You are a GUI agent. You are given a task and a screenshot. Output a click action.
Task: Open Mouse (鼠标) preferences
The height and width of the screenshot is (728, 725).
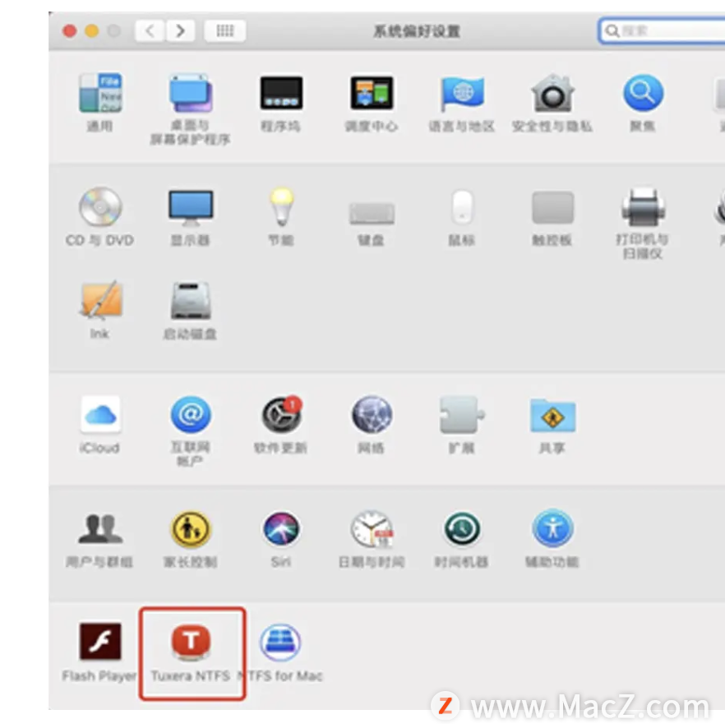pos(462,206)
